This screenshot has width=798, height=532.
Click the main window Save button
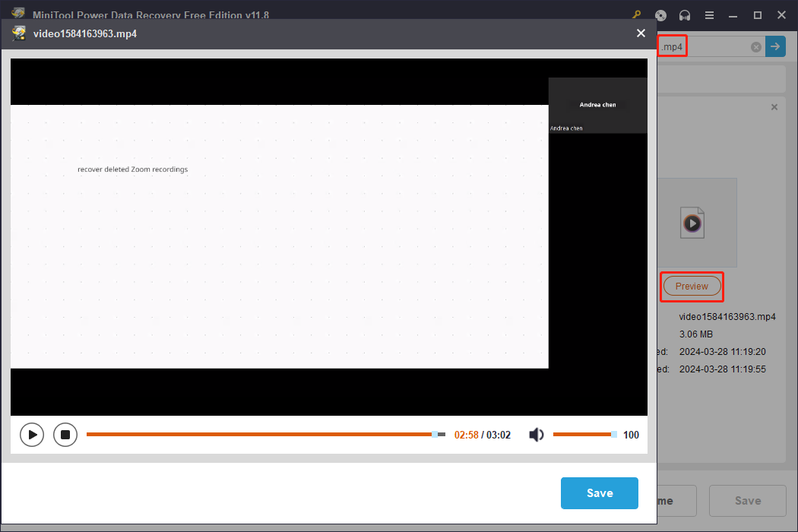[x=748, y=500]
